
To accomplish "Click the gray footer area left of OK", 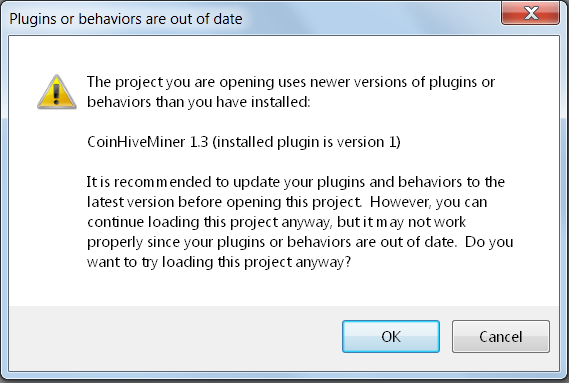I will (x=174, y=338).
